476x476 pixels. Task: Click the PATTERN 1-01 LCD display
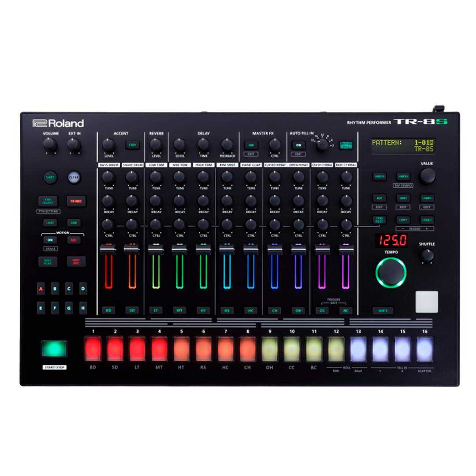pos(403,146)
